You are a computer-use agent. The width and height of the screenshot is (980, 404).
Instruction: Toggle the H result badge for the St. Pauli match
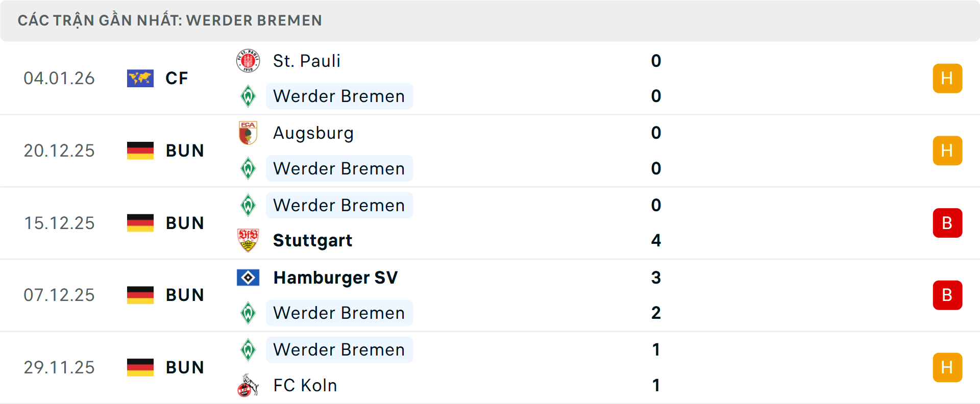pos(947,78)
